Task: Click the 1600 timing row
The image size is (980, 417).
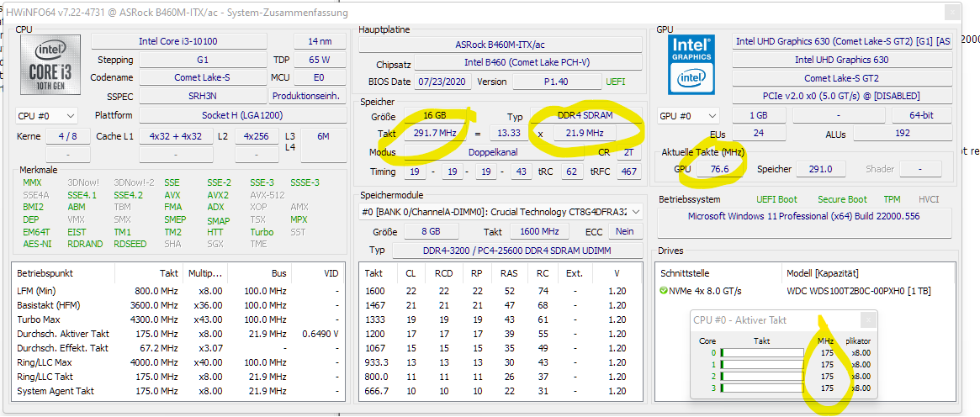Action: click(x=501, y=291)
